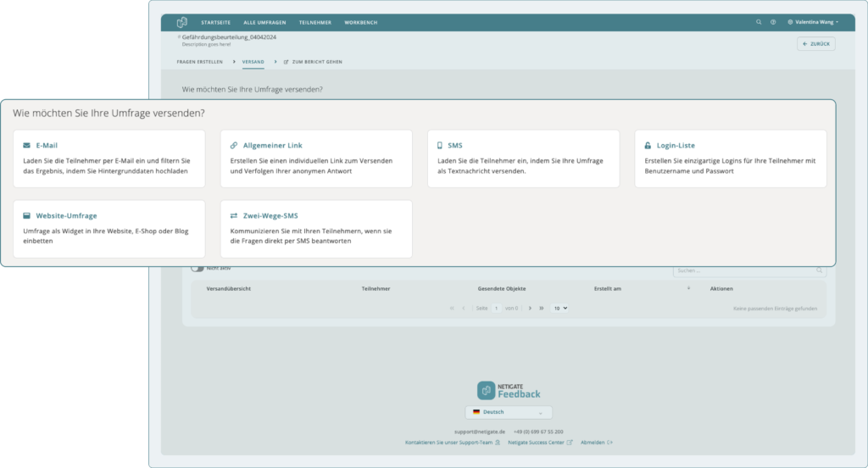
Task: Open Zum Bericht gehen
Action: (x=313, y=62)
